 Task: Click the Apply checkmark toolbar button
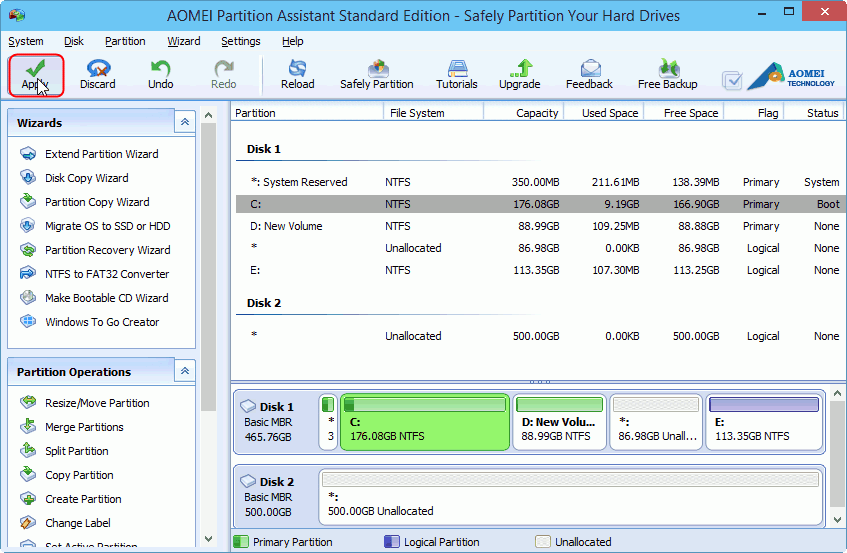pyautogui.click(x=36, y=75)
